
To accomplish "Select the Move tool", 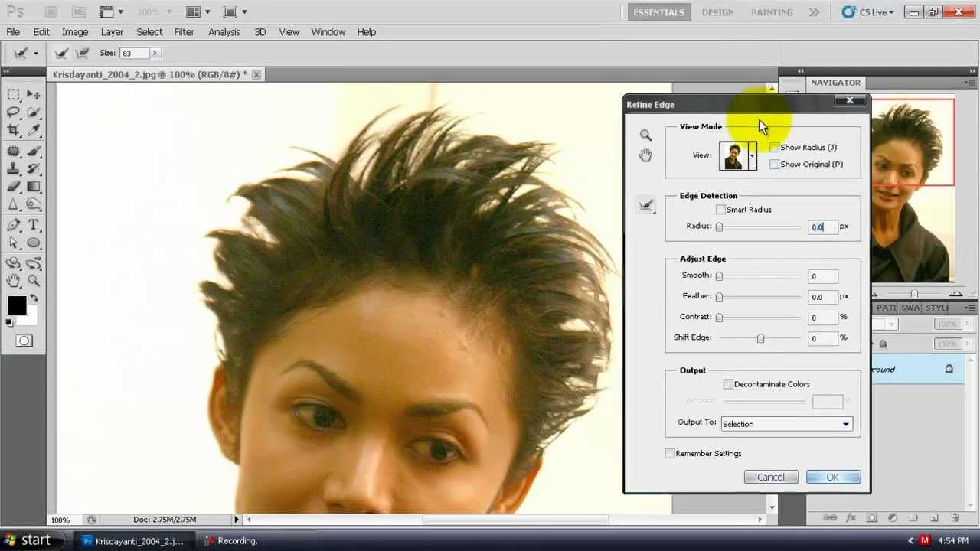I will (x=34, y=95).
